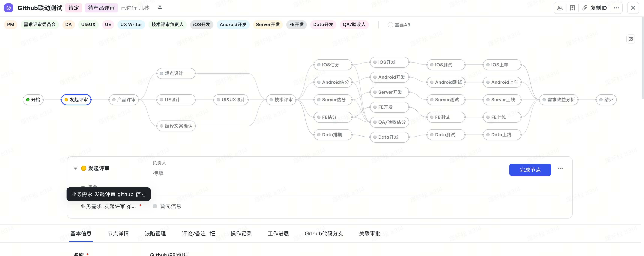Select the Server开发 role tag

point(268,25)
